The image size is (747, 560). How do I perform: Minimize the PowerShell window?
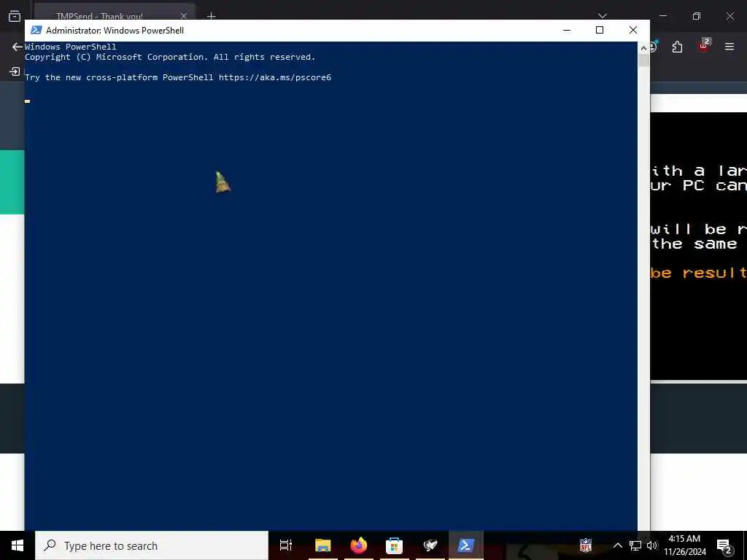tap(566, 30)
